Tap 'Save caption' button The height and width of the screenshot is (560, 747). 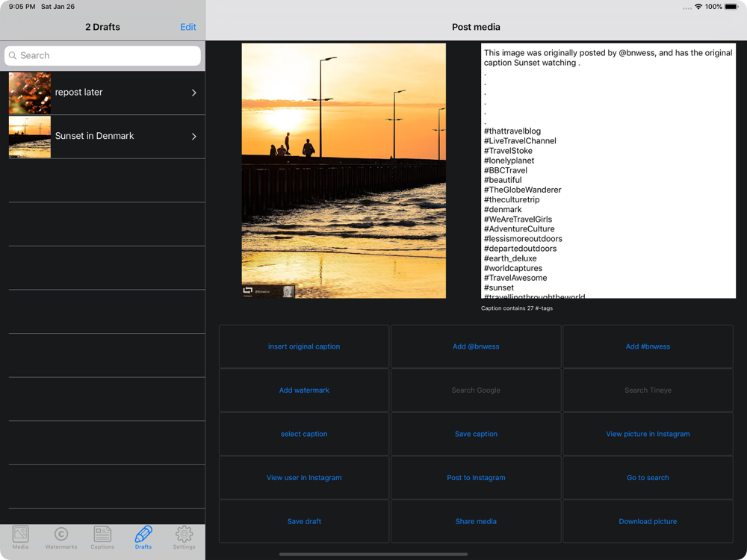(476, 435)
